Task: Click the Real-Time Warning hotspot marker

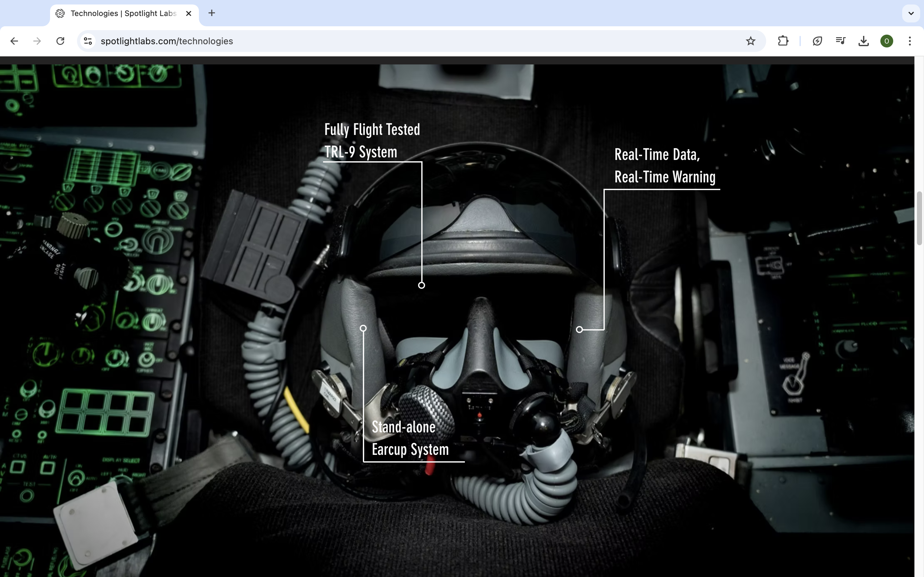Action: coord(579,329)
